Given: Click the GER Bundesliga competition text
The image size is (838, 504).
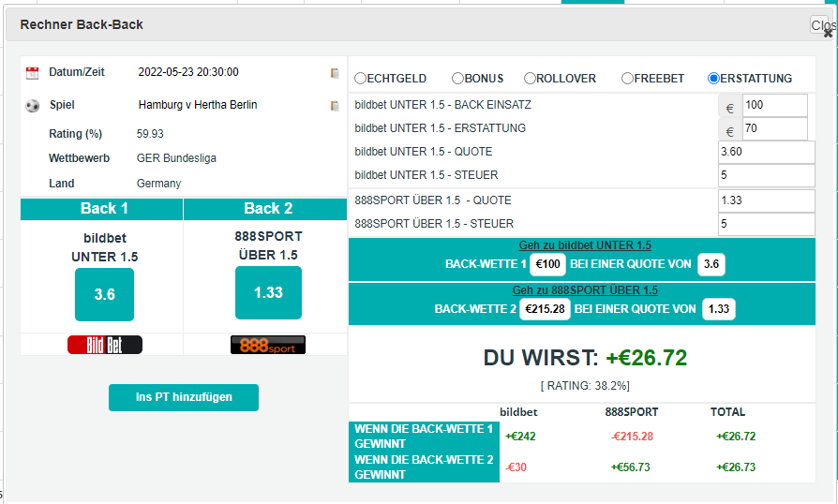Looking at the screenshot, I should (x=176, y=158).
